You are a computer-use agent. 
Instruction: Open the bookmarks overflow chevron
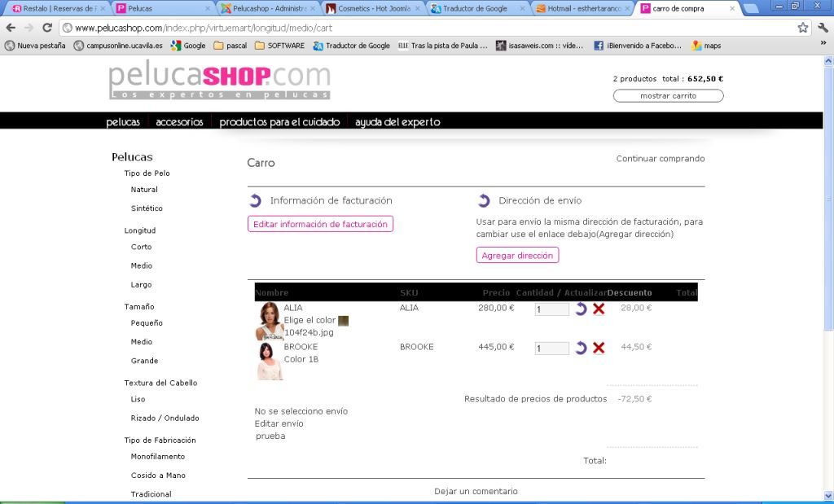click(x=823, y=42)
